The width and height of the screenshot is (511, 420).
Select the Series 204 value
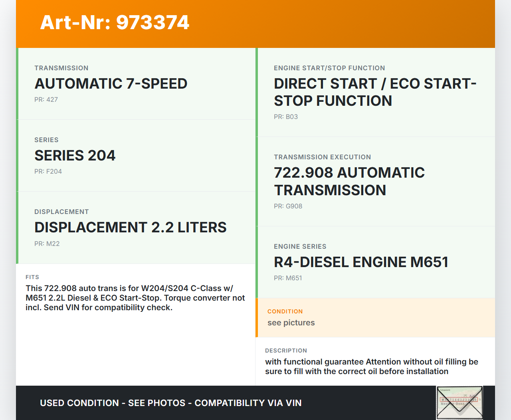[75, 156]
